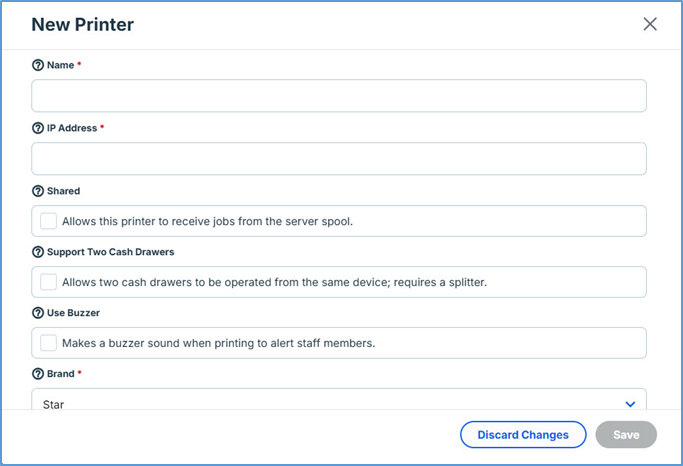Click the help icon beside IP Address
Screen dimensions: 683x466
pyautogui.click(x=38, y=128)
